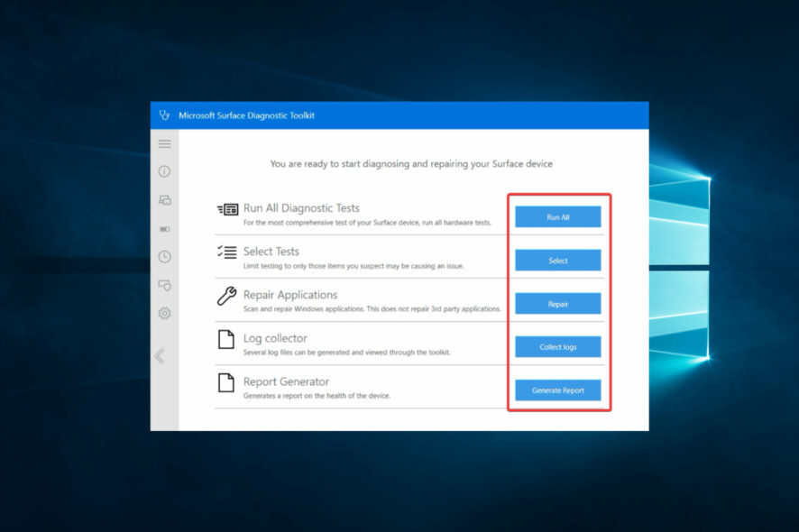
Task: Click the checklist icon beside Select Tests
Action: [226, 252]
